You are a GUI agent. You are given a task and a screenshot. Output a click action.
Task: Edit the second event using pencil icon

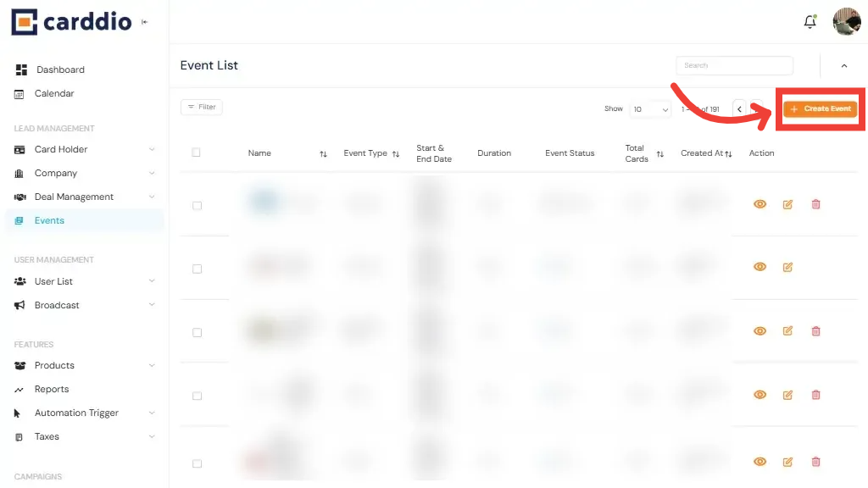(787, 267)
